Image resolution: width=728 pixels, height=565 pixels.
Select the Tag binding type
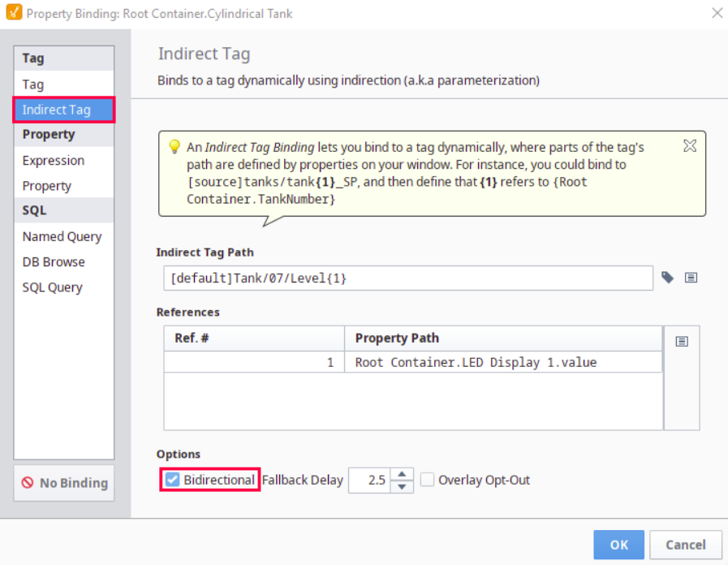coord(33,84)
